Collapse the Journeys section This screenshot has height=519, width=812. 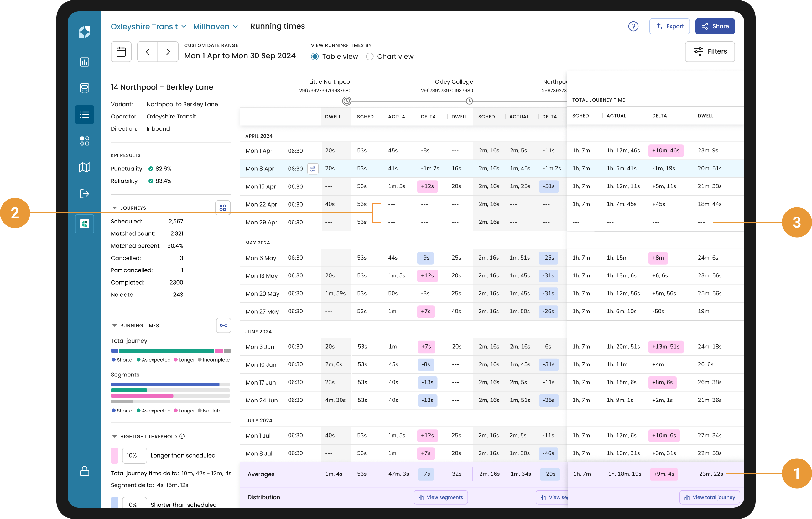[x=115, y=208]
